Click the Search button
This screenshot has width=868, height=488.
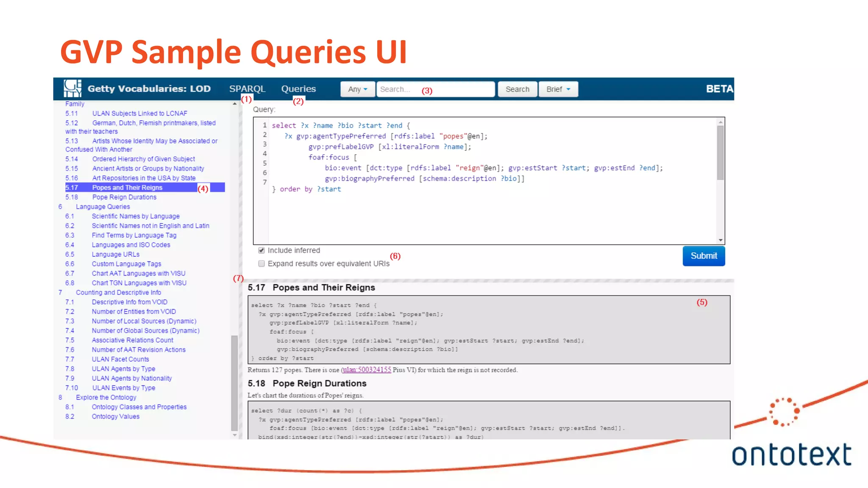[x=517, y=89]
